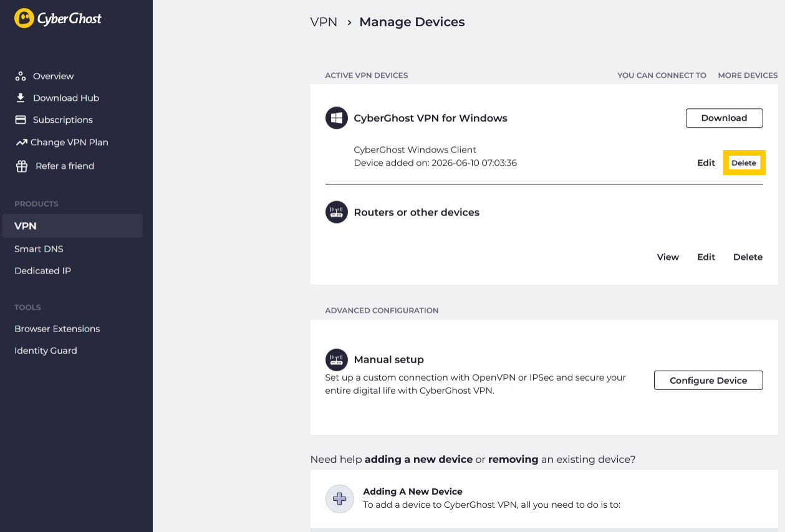Screen dimensions: 785x532
Task: Edit the CyberGhost Windows Client device
Action: point(706,163)
